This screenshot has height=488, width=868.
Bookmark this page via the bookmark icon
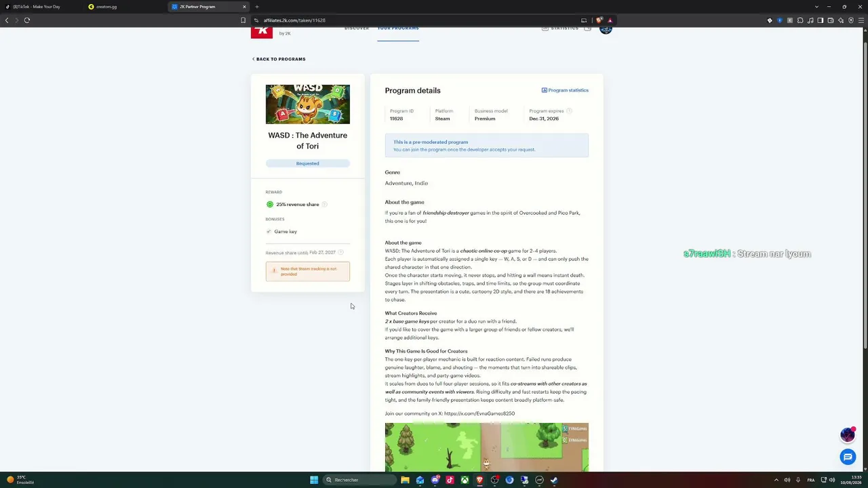click(x=243, y=20)
